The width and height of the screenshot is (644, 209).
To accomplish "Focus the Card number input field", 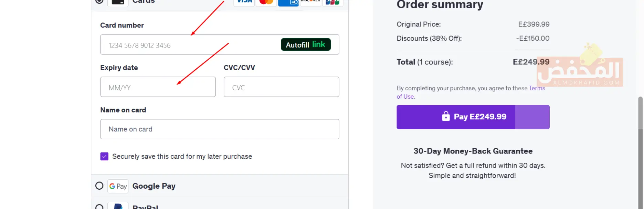I will click(220, 44).
